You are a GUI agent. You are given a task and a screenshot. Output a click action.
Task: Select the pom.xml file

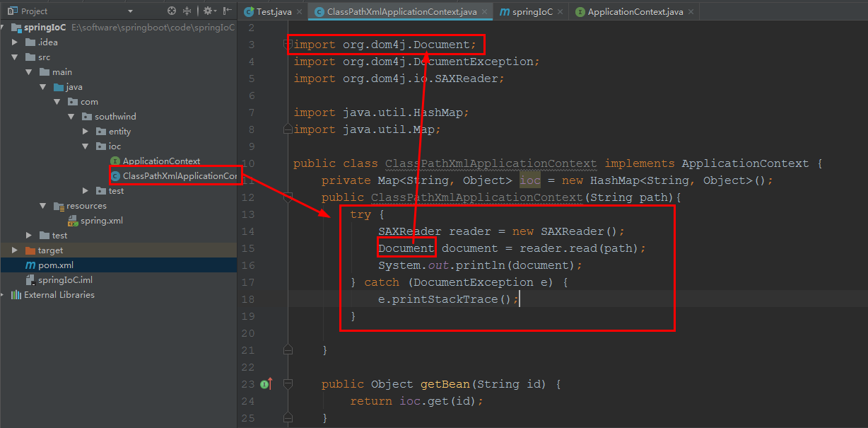click(x=56, y=265)
